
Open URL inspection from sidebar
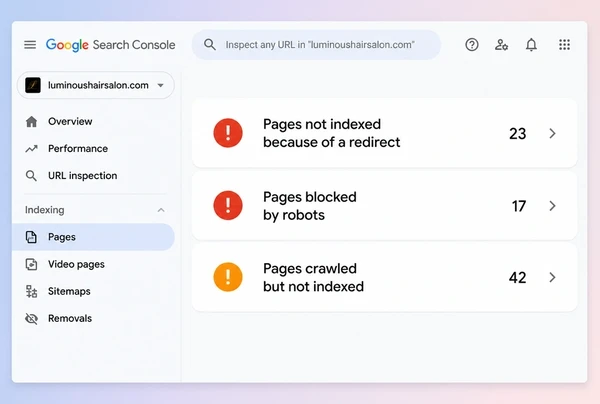coord(83,176)
